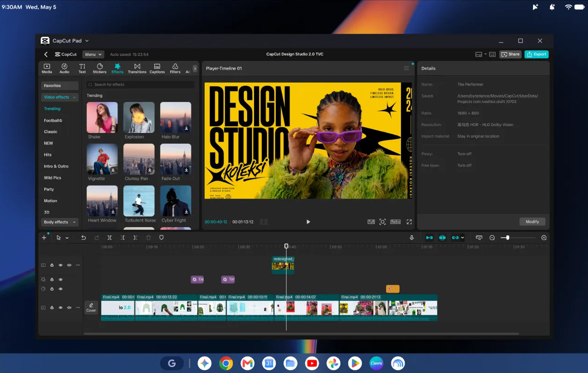Open the layout switcher dropdown

(x=481, y=54)
